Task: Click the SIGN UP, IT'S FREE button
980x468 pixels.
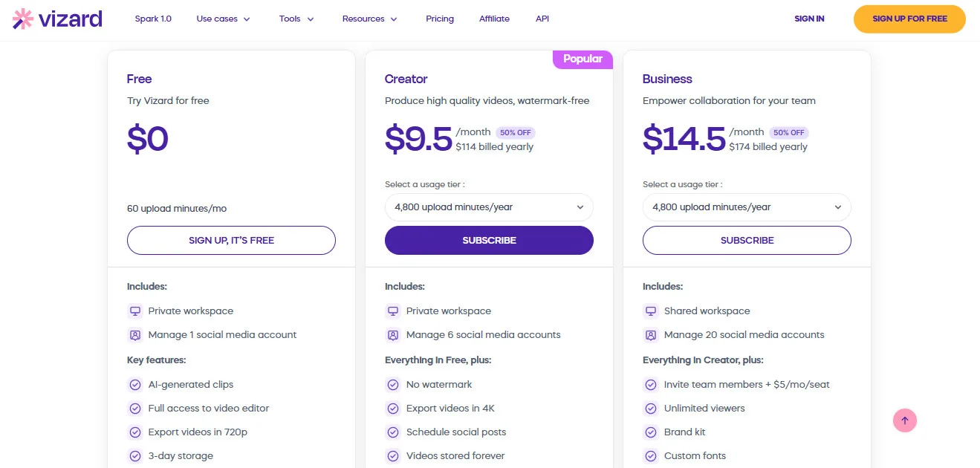Action: 231,240
